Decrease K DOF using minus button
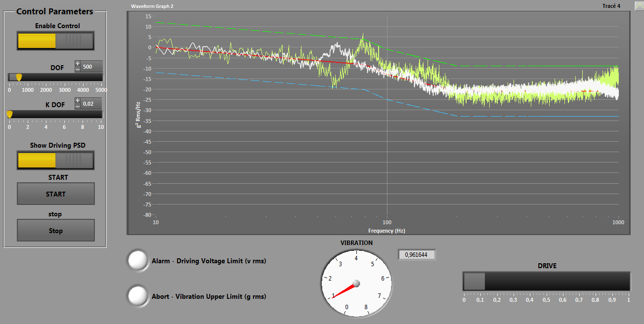 click(x=78, y=106)
